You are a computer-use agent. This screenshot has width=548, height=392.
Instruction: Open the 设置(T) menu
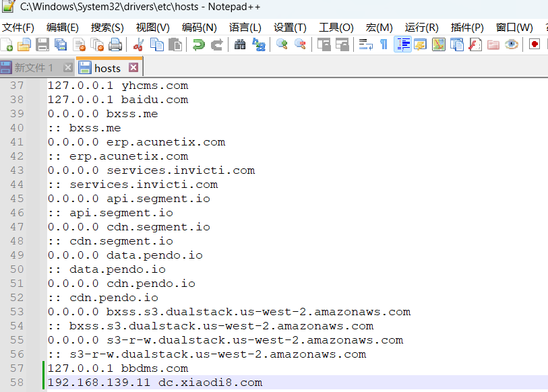[290, 28]
